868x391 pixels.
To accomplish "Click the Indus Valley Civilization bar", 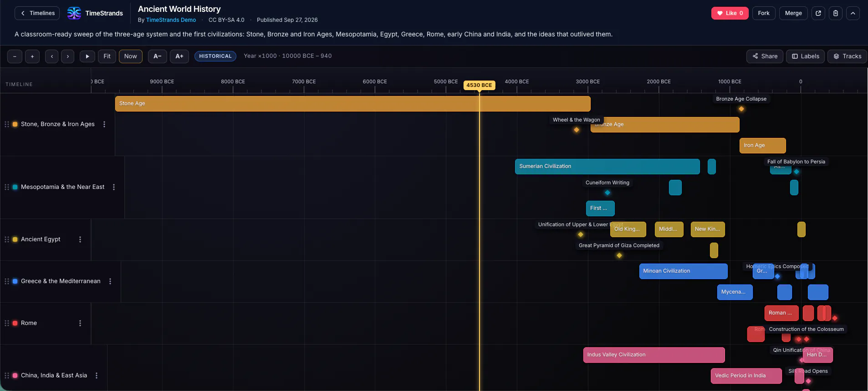I will point(654,355).
